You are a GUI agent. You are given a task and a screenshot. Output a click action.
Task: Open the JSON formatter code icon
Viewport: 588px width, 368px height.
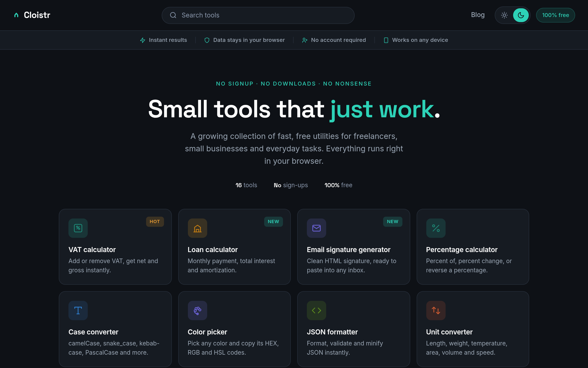click(316, 310)
